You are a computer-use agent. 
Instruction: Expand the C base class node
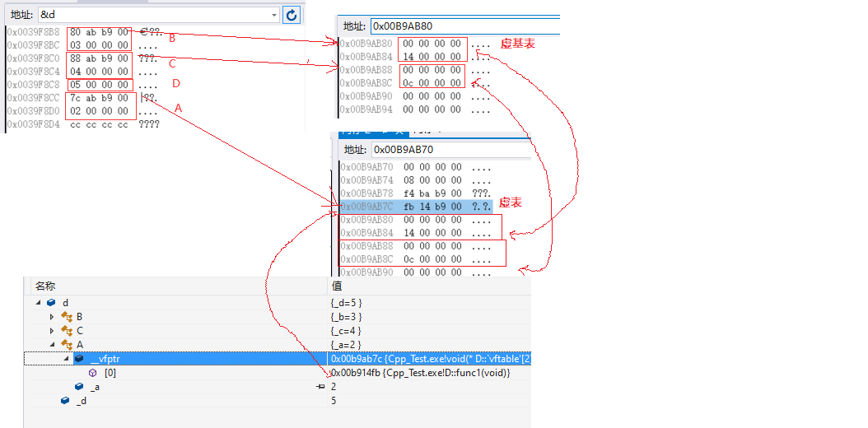(52, 331)
